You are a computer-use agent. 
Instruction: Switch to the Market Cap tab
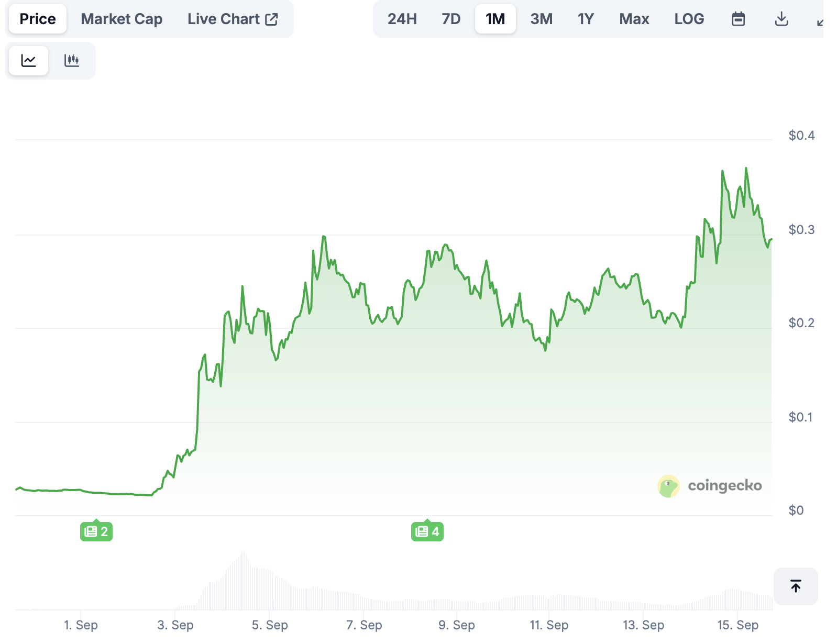(121, 18)
